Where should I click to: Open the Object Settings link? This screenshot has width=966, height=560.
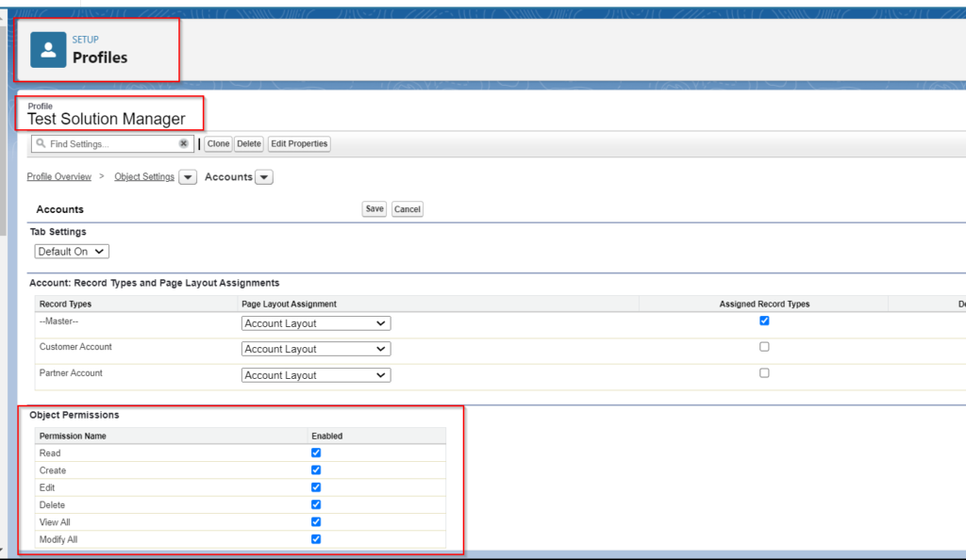coord(144,176)
